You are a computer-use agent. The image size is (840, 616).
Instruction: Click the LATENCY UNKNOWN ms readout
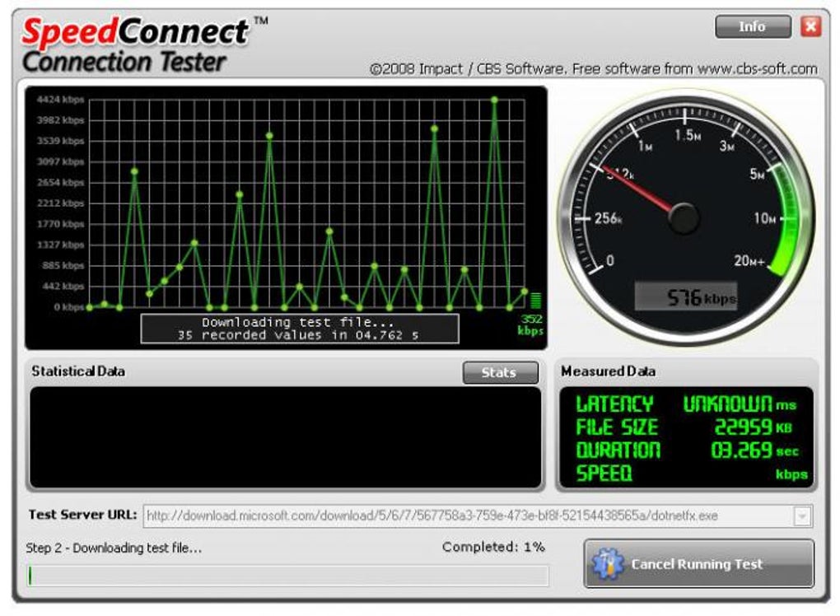[x=686, y=404]
